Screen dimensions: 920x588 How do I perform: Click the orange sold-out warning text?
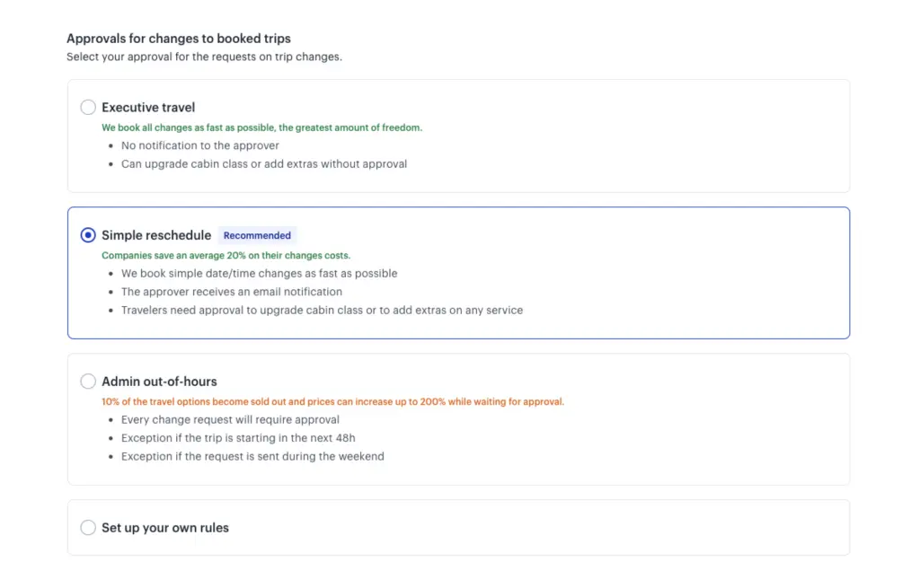(332, 401)
